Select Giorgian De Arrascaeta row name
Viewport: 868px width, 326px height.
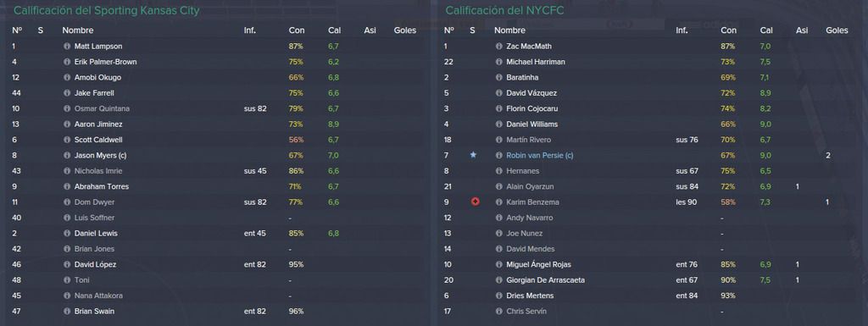click(x=545, y=280)
